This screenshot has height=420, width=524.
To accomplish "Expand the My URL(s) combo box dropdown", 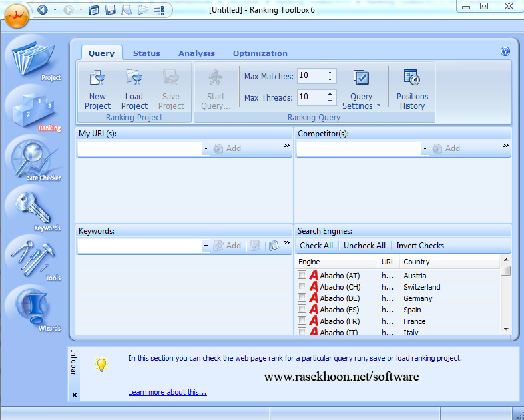I will point(206,148).
